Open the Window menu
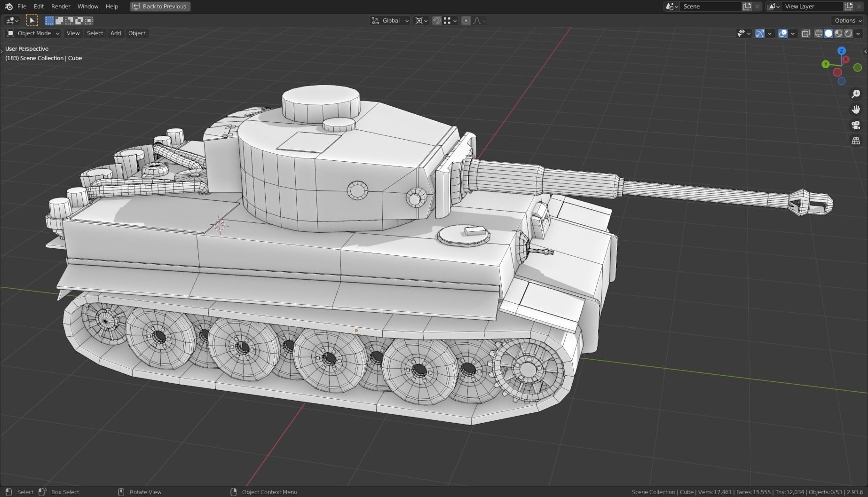Viewport: 868px width, 497px height. [x=88, y=6]
